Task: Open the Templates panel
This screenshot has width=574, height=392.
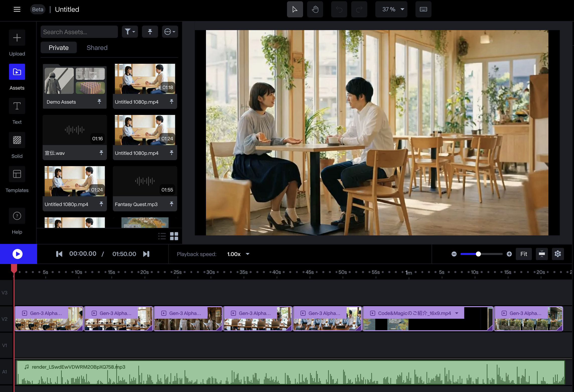Action: [x=17, y=179]
